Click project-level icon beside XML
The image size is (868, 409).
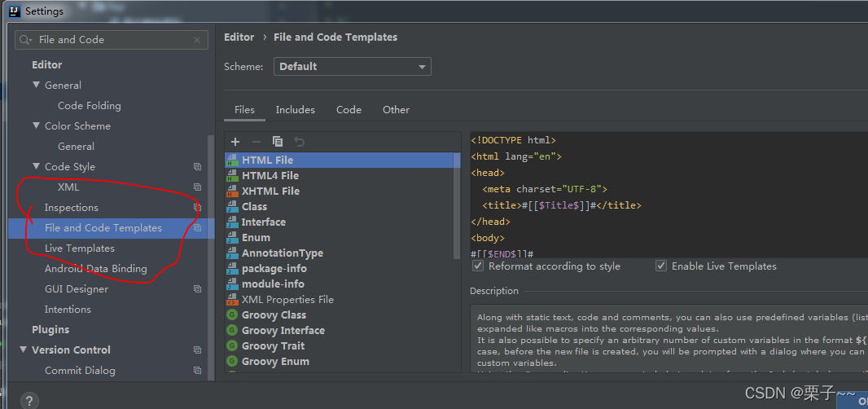197,187
